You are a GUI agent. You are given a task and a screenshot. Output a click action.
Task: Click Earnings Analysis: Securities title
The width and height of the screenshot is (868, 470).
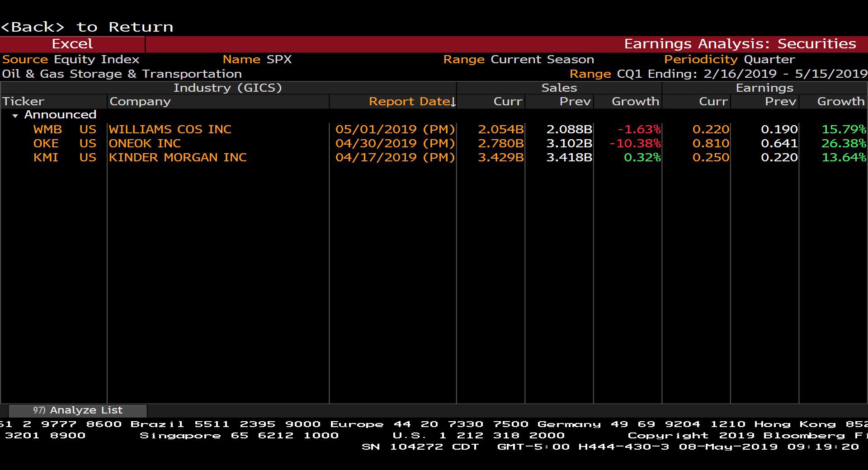(740, 44)
